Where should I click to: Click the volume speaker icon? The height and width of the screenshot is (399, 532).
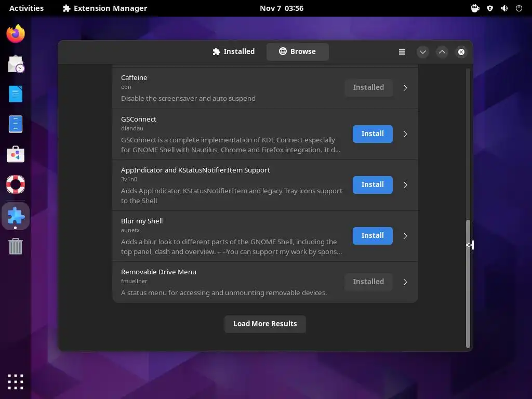pyautogui.click(x=504, y=8)
